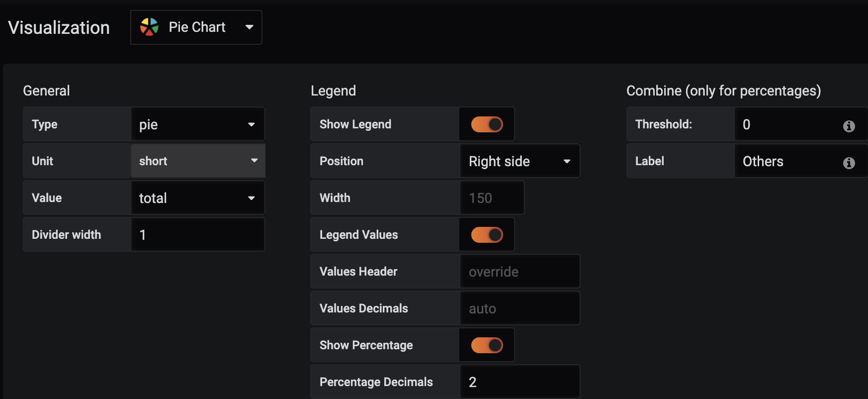Image resolution: width=868 pixels, height=399 pixels.
Task: Open the Pie Chart visualization dropdown
Action: click(x=196, y=27)
